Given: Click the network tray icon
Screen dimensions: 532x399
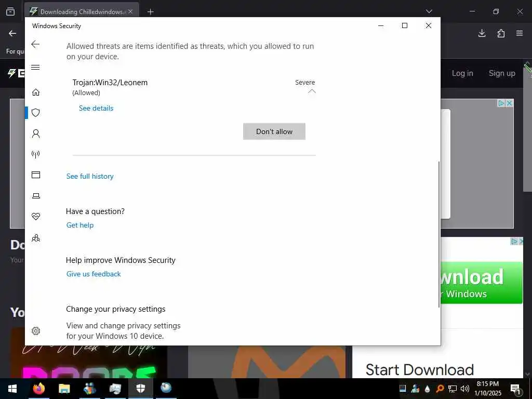Looking at the screenshot, I should pyautogui.click(x=453, y=389).
